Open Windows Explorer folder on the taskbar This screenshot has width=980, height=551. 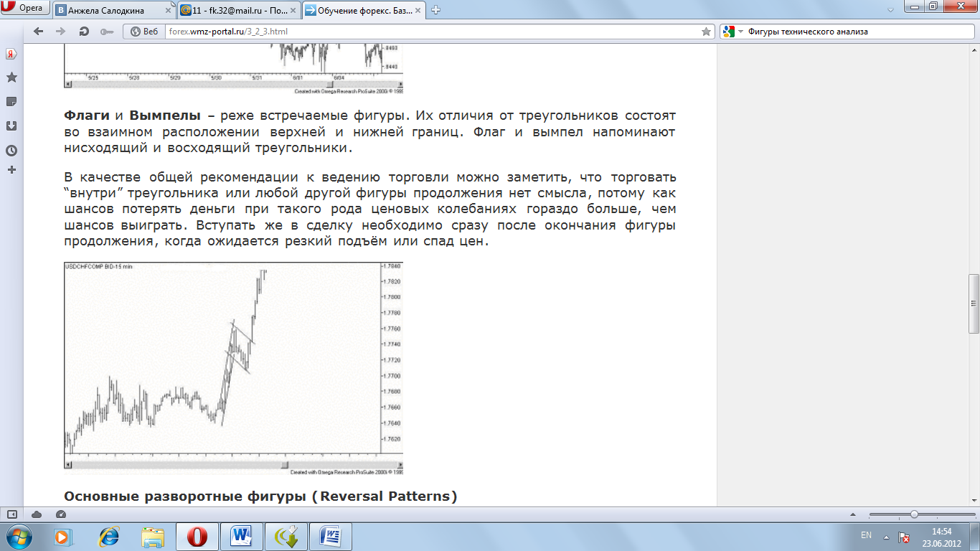[x=154, y=536]
